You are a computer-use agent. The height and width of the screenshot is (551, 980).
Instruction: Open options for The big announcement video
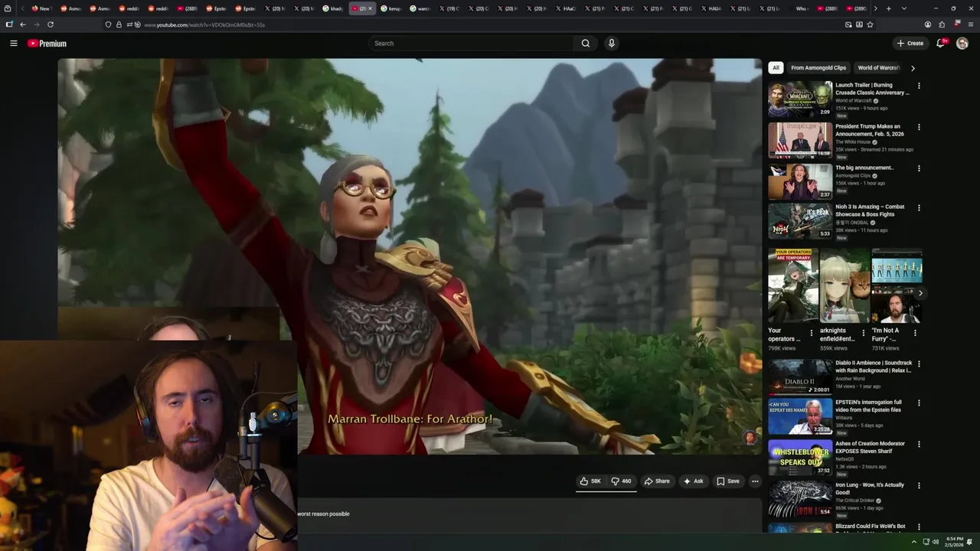pos(919,168)
